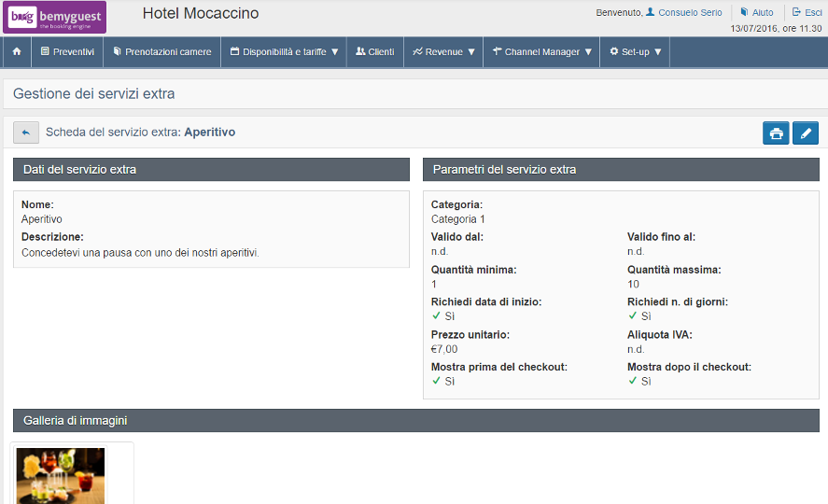Click the Aiuto help link
Viewport: 828px width, 504px height.
(x=763, y=13)
